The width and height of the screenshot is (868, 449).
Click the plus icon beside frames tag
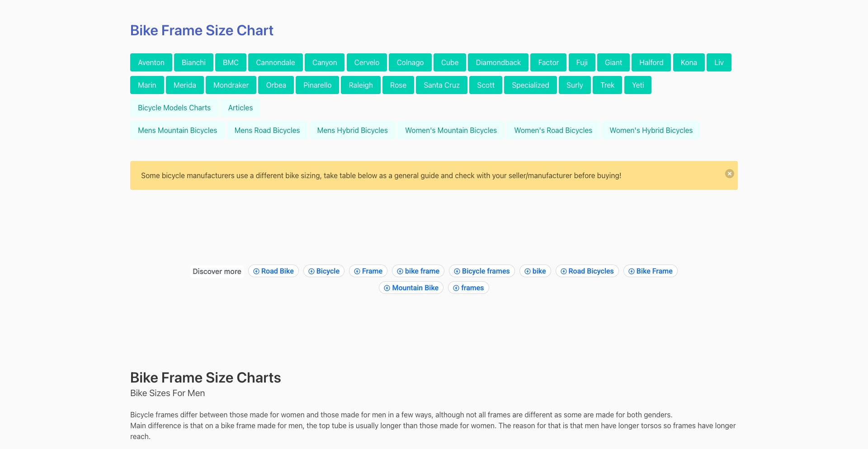pos(456,288)
